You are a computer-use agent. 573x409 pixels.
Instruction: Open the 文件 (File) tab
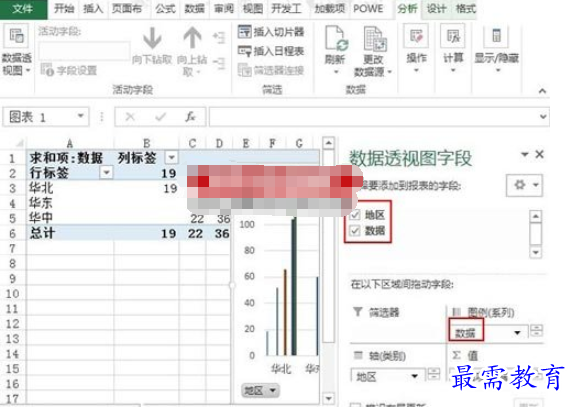pyautogui.click(x=23, y=9)
